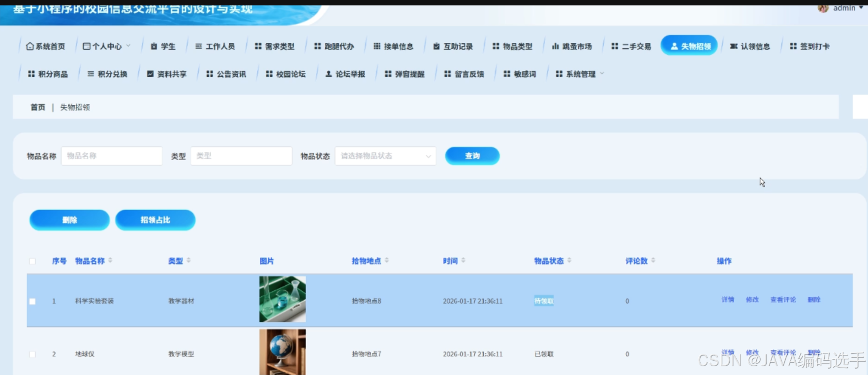Image resolution: width=868 pixels, height=375 pixels.
Task: Open the 请选择物品状态 dropdown
Action: tap(385, 156)
